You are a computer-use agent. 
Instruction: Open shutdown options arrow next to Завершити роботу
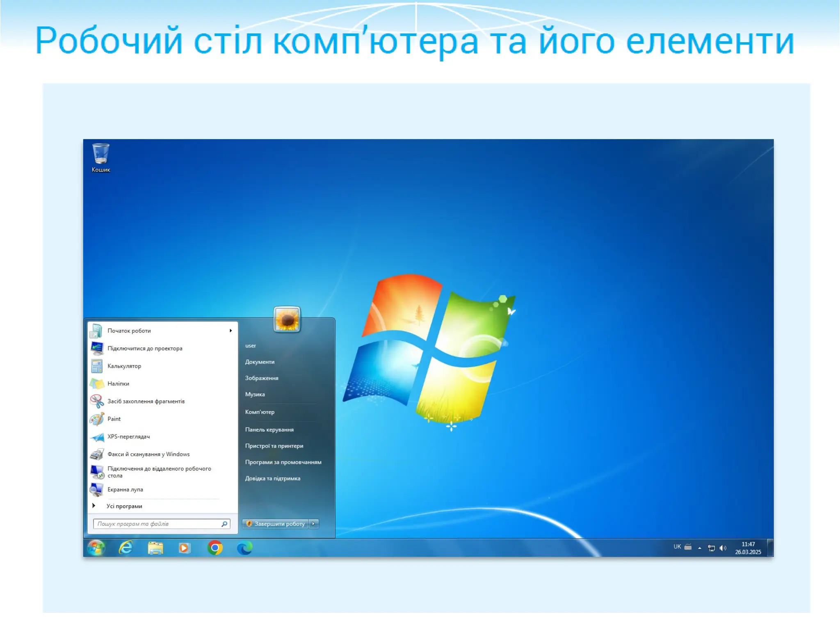[314, 524]
